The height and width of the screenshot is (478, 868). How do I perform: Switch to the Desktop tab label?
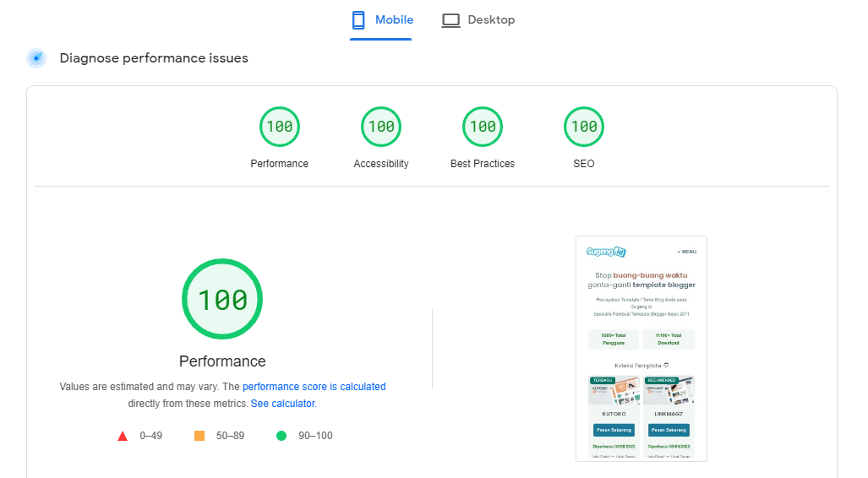click(491, 20)
